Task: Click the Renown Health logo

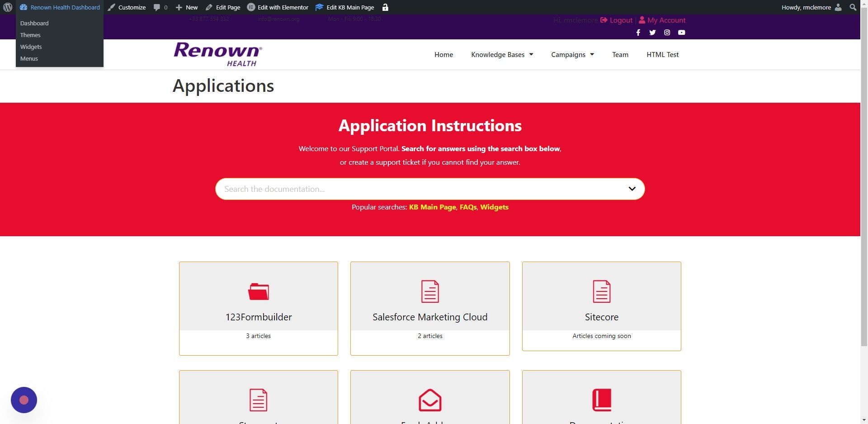Action: [x=218, y=54]
